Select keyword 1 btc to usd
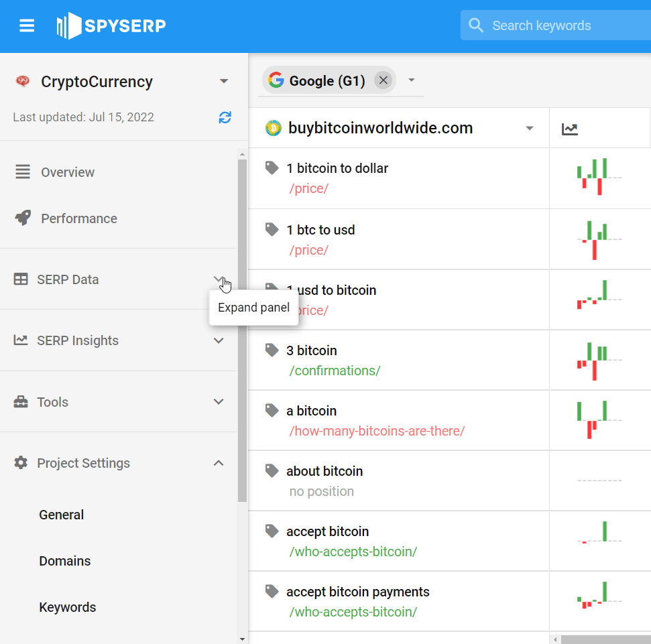 pos(320,229)
